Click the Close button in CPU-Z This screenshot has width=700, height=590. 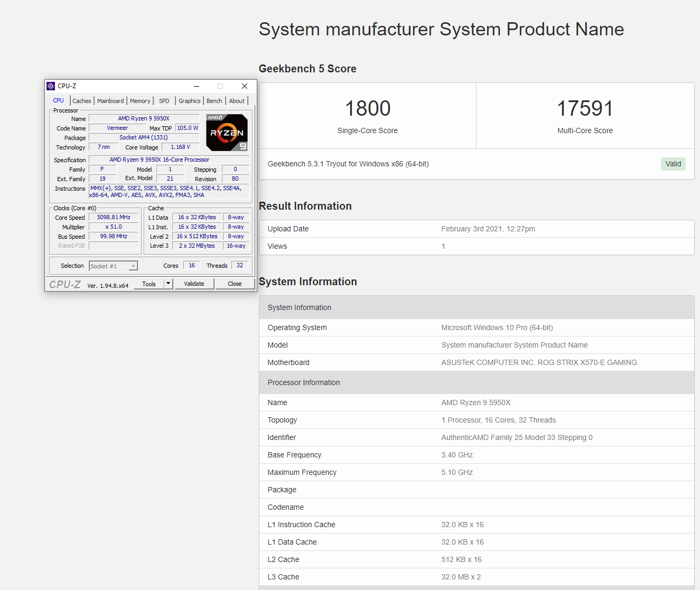point(235,284)
